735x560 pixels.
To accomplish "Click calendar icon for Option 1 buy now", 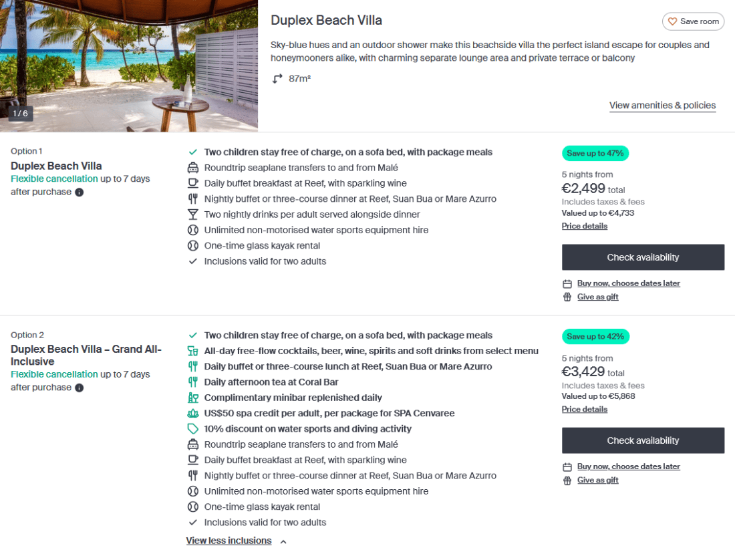I will (567, 283).
